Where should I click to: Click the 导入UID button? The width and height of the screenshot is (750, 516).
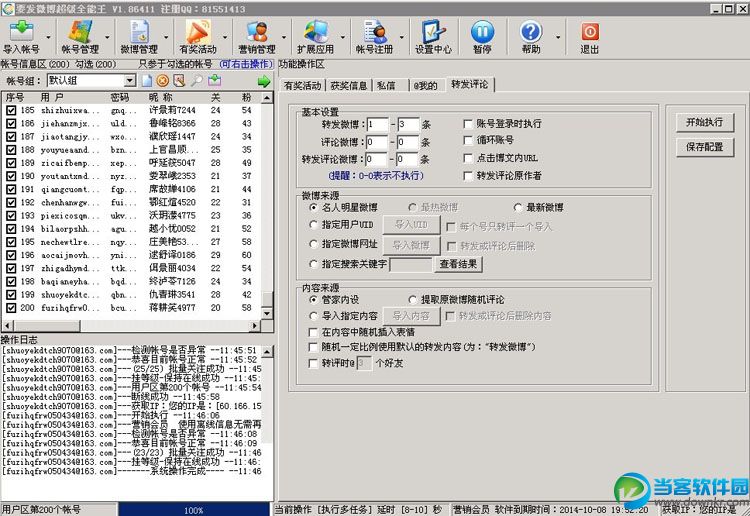(411, 224)
